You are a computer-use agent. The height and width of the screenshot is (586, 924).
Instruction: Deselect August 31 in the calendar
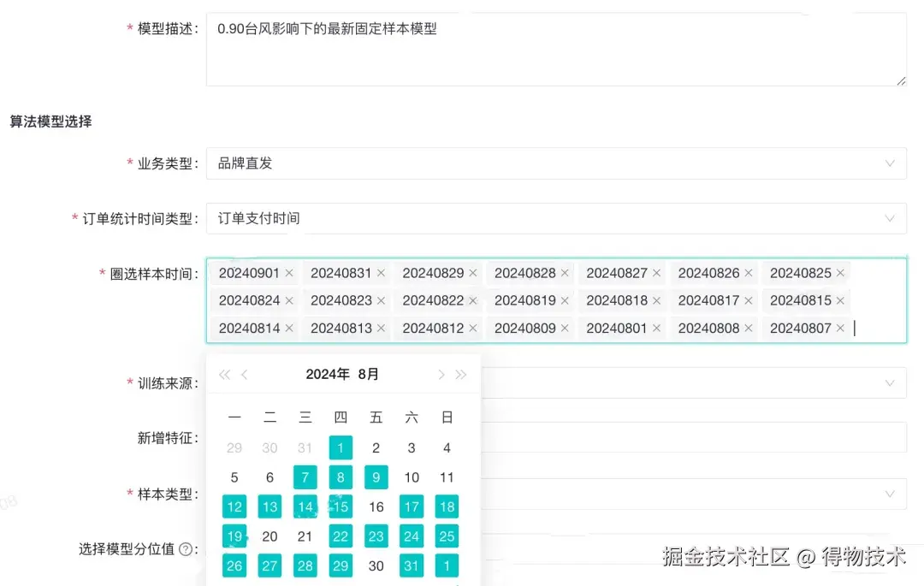[x=412, y=565]
